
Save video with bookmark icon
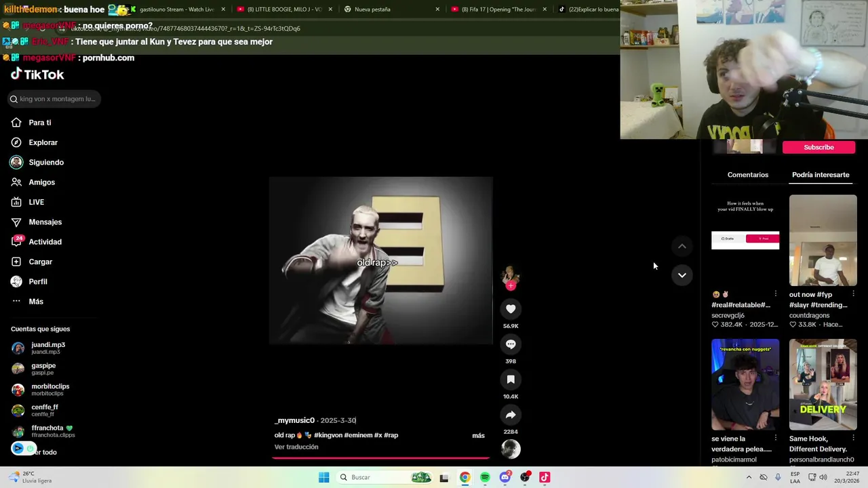pyautogui.click(x=511, y=380)
